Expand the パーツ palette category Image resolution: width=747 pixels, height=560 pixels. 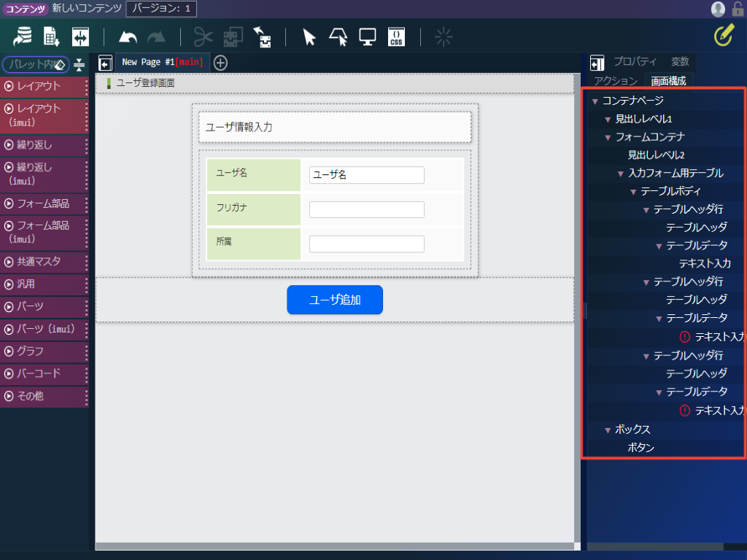pos(44,306)
